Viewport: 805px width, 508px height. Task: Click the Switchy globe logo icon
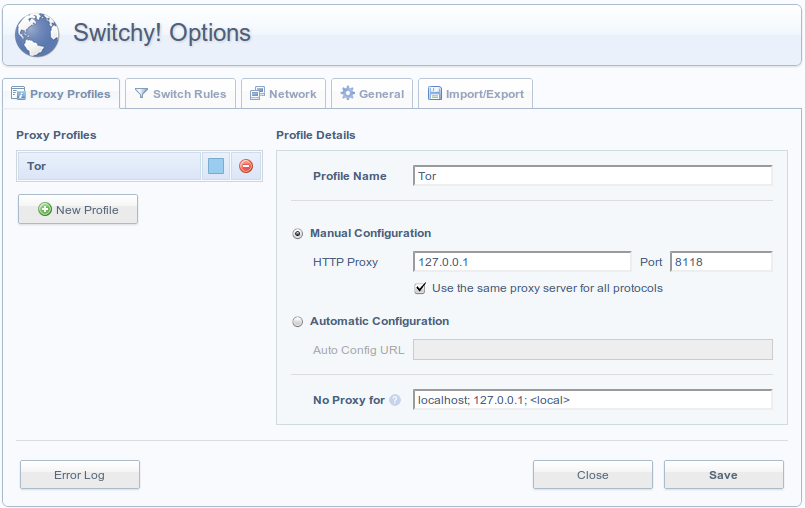tap(37, 35)
